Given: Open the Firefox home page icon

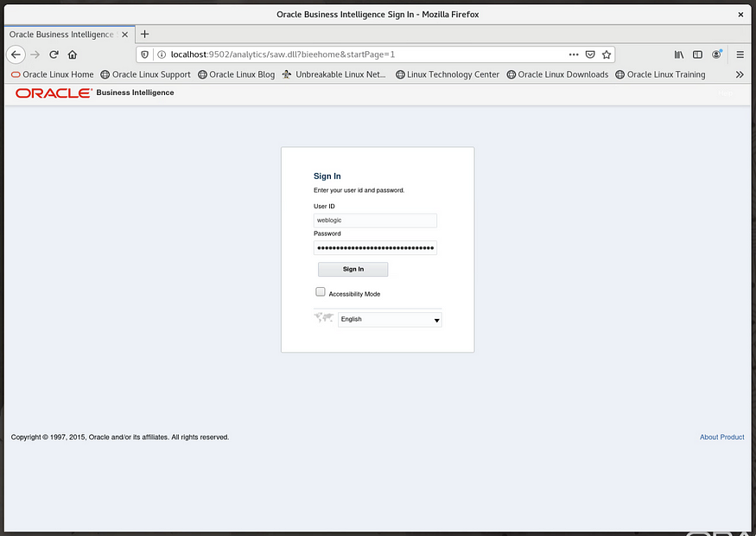Looking at the screenshot, I should [x=73, y=54].
